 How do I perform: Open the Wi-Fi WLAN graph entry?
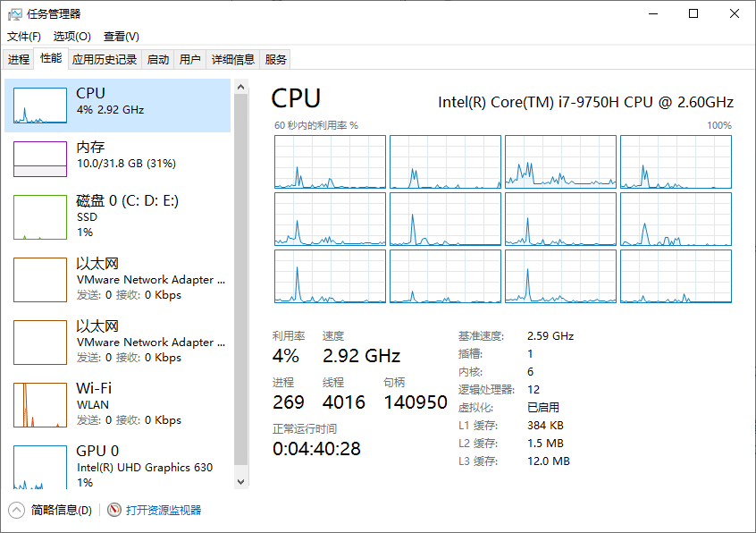point(118,405)
